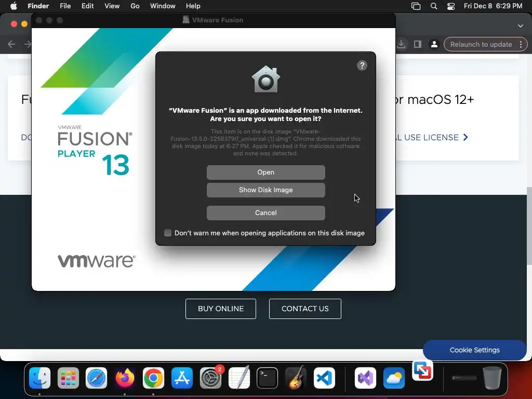Screen dimensions: 532x399
Task: Open Visual Studio purple icon in Dock
Action: coord(365,378)
